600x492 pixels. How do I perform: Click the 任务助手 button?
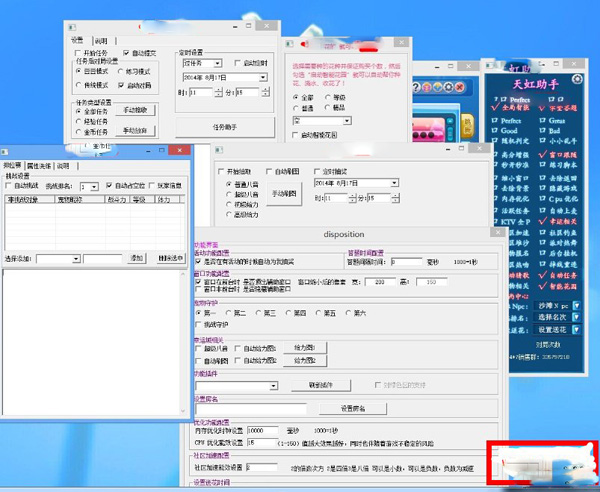(x=225, y=127)
